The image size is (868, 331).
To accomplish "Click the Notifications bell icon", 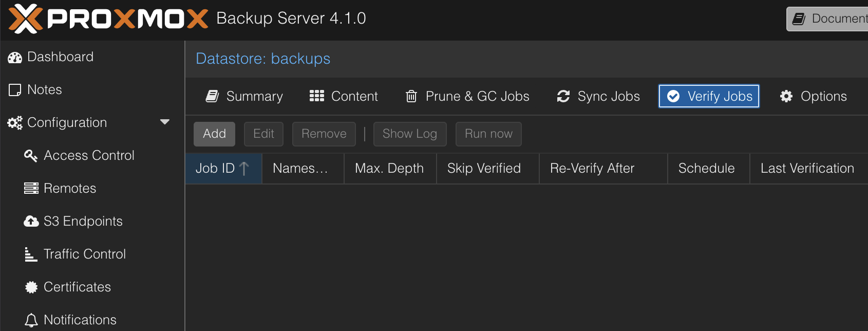I will click(31, 320).
